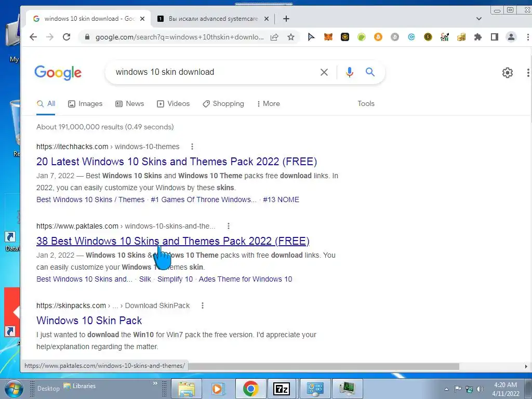
Task: Open the Windows Start menu
Action: click(x=14, y=389)
